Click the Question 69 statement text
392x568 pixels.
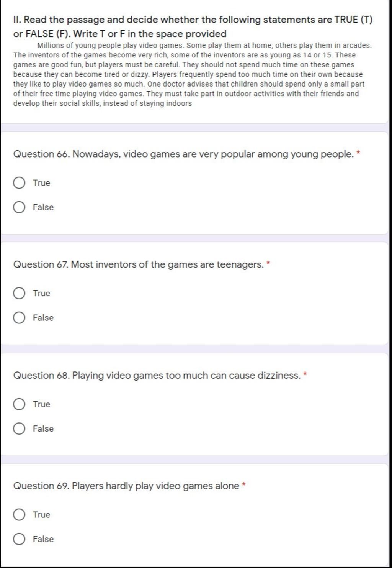126,486
